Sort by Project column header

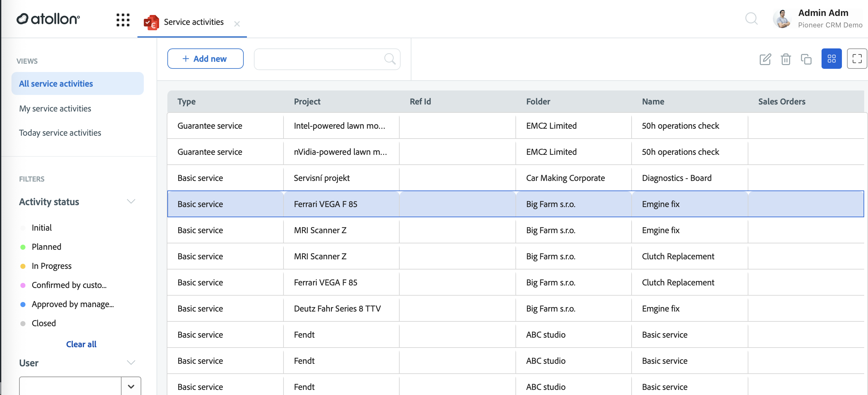pos(307,102)
